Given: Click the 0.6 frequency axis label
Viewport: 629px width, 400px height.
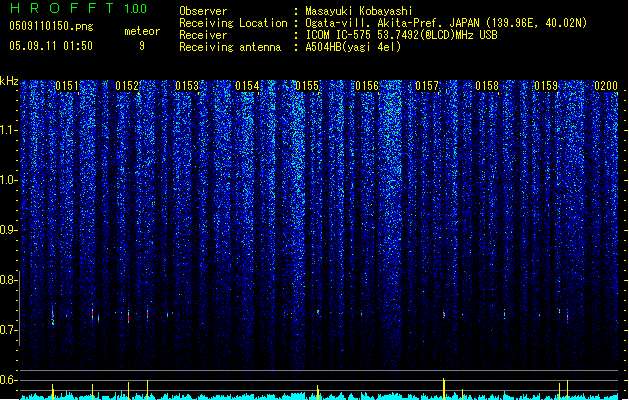Looking at the screenshot, I should click(x=8, y=380).
